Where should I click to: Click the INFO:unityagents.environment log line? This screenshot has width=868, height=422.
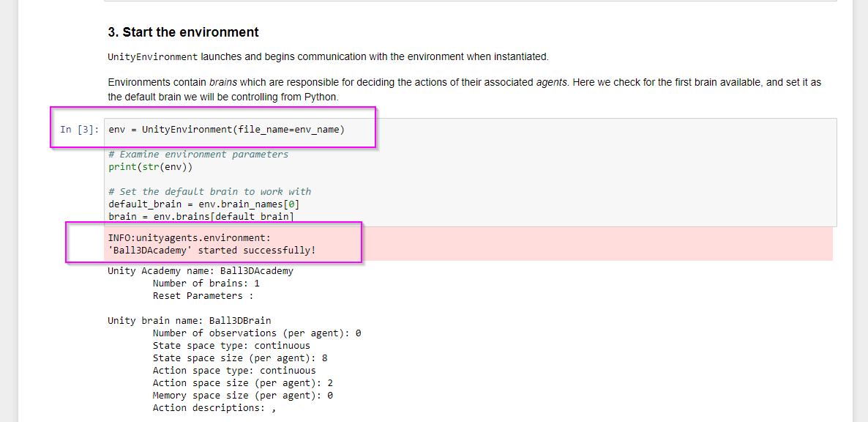(189, 238)
